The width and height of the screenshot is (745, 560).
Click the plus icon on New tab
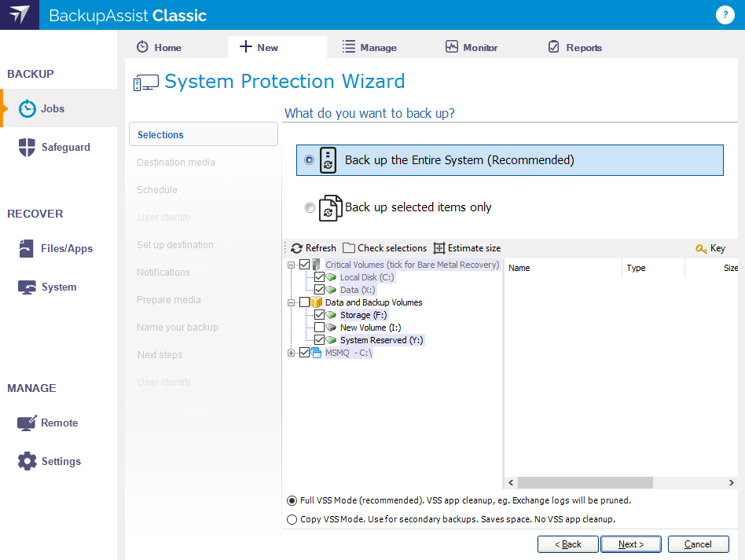coord(246,46)
